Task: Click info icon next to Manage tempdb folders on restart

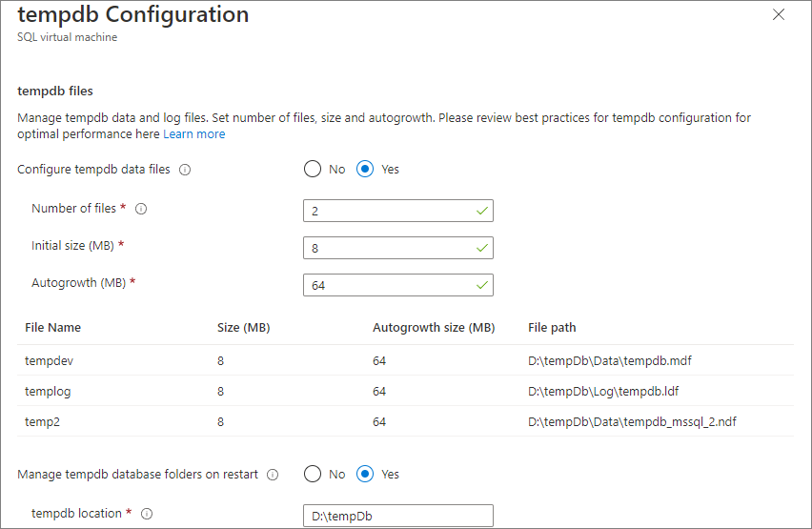Action: coord(273,475)
